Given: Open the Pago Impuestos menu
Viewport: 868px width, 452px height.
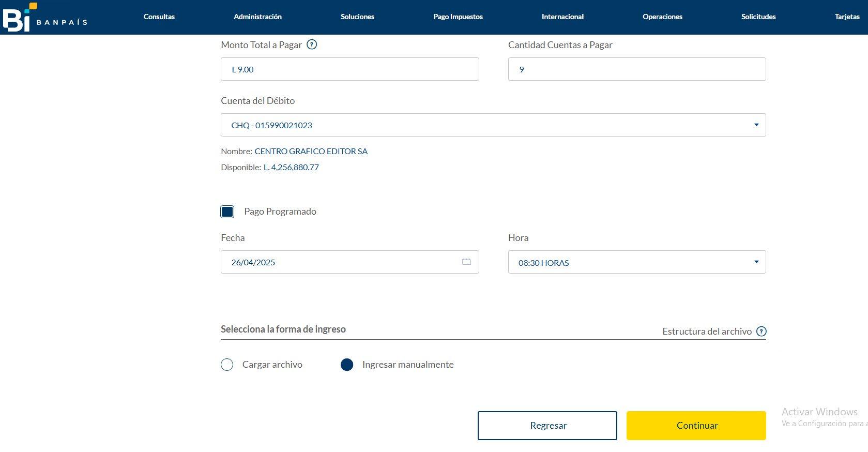Looking at the screenshot, I should pos(458,17).
